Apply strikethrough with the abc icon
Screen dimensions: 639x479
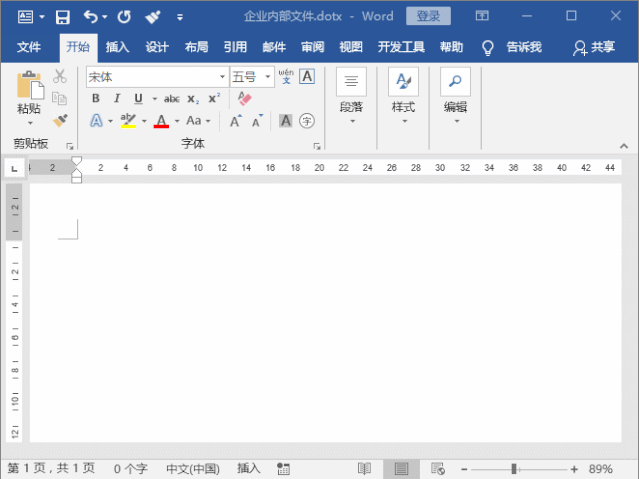(171, 98)
